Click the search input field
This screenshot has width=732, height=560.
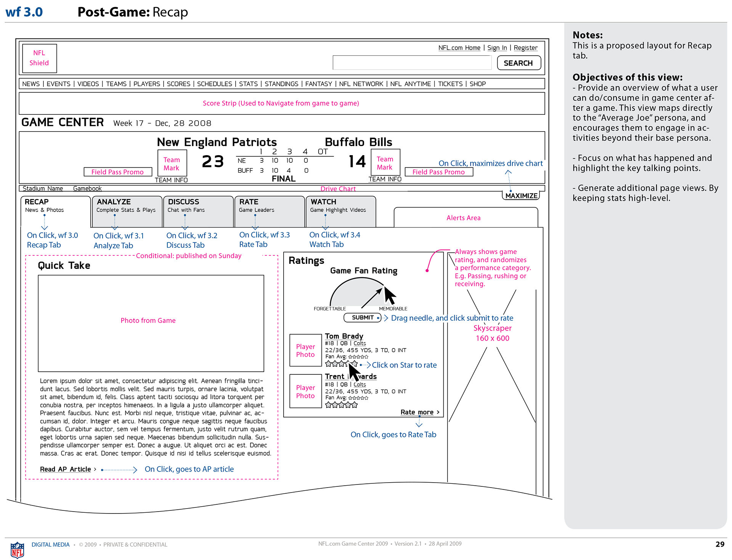pos(412,63)
